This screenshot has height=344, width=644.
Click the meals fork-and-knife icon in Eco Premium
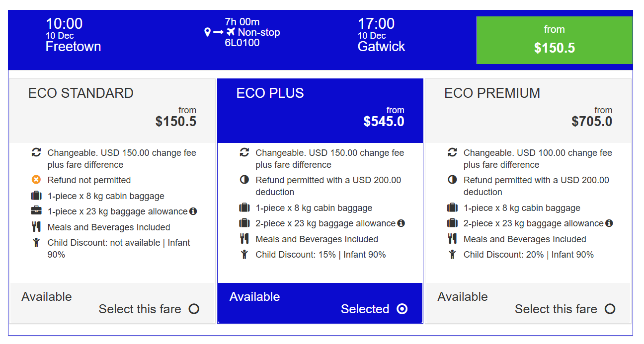coord(452,239)
